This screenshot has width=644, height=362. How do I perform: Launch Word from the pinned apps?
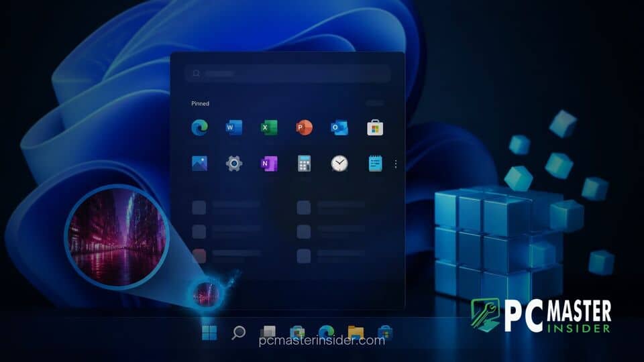233,127
